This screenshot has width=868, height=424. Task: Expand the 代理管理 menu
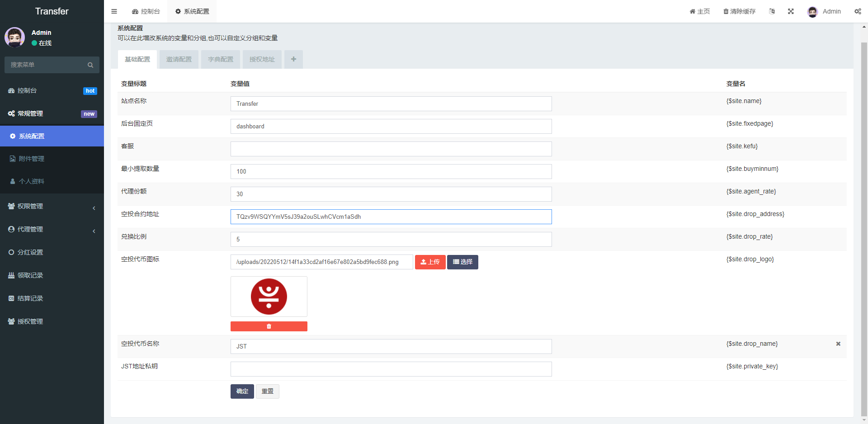[x=52, y=229]
